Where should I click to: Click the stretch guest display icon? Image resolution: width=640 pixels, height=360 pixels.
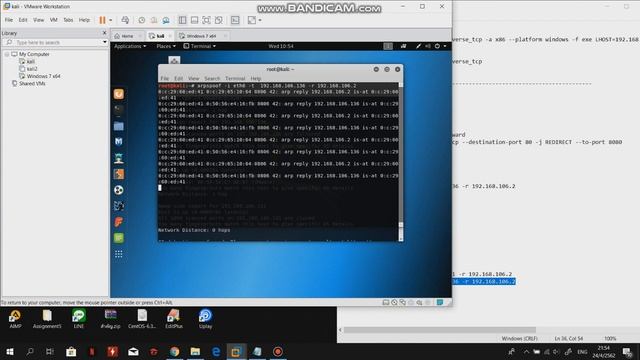tap(252, 20)
